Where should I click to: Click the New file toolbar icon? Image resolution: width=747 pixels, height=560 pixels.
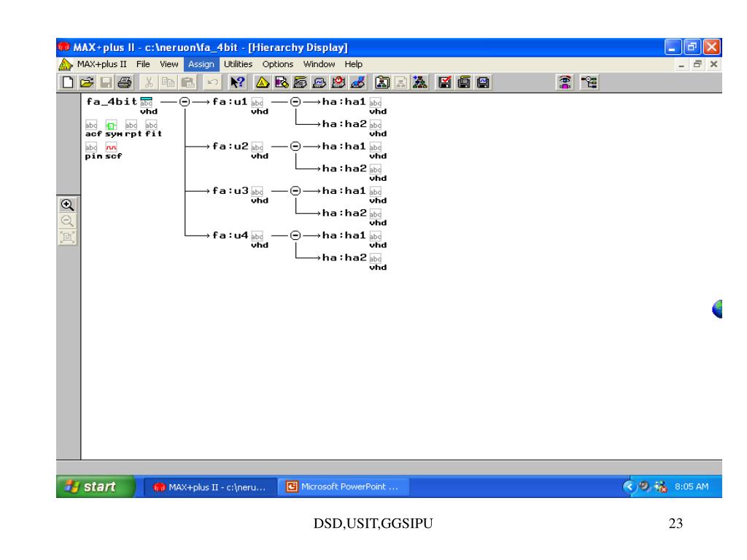click(68, 82)
